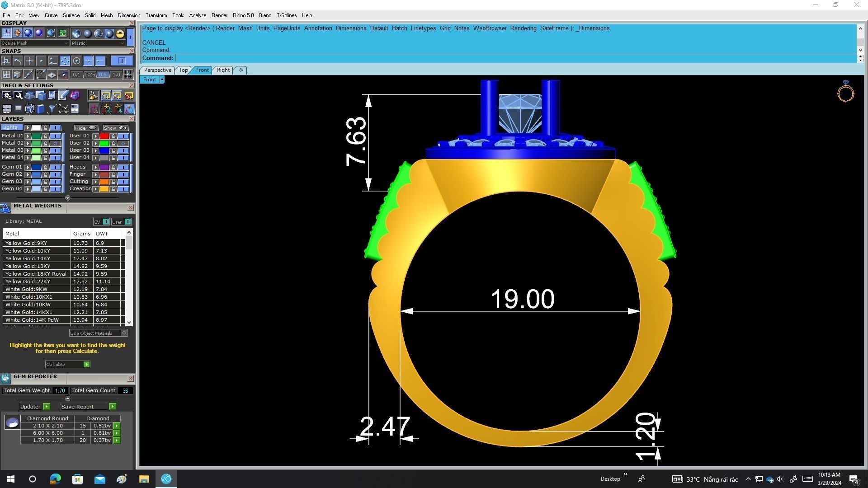This screenshot has width=868, height=488.
Task: Select the blue shaded sphere display mode
Action: (x=28, y=33)
